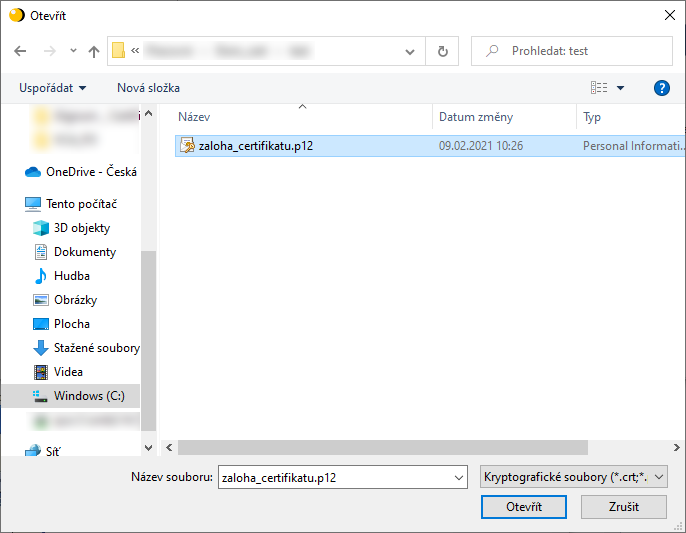Click the 3D objekty cube icon
The width and height of the screenshot is (686, 533).
(x=41, y=228)
